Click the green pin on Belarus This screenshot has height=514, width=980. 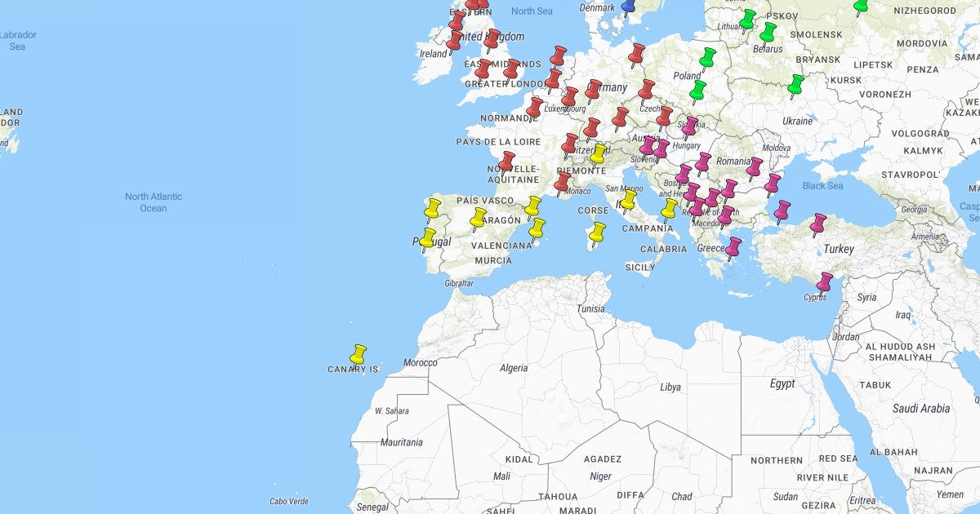(768, 33)
